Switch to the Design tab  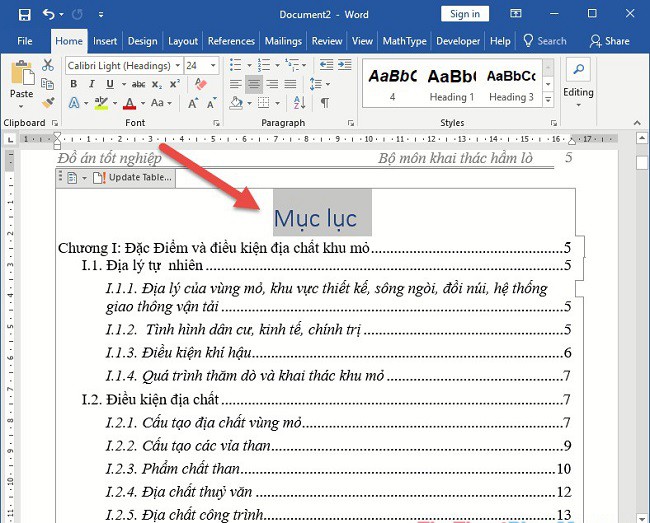point(143,41)
